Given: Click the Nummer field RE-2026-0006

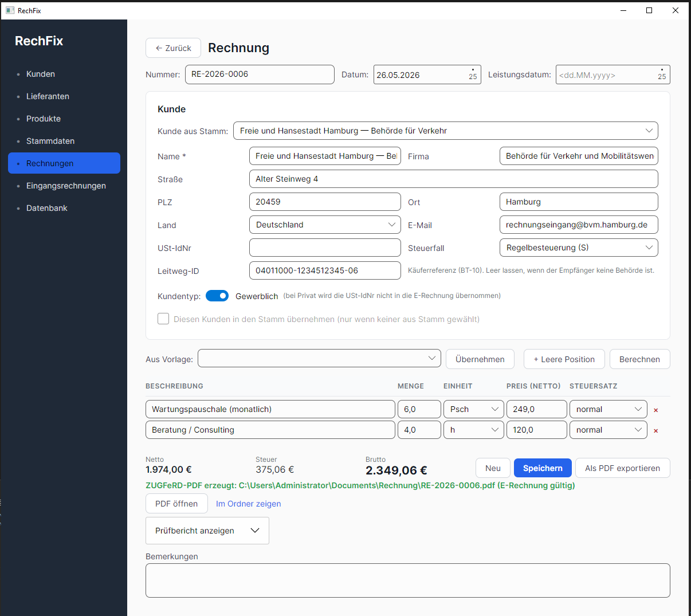Looking at the screenshot, I should (260, 74).
